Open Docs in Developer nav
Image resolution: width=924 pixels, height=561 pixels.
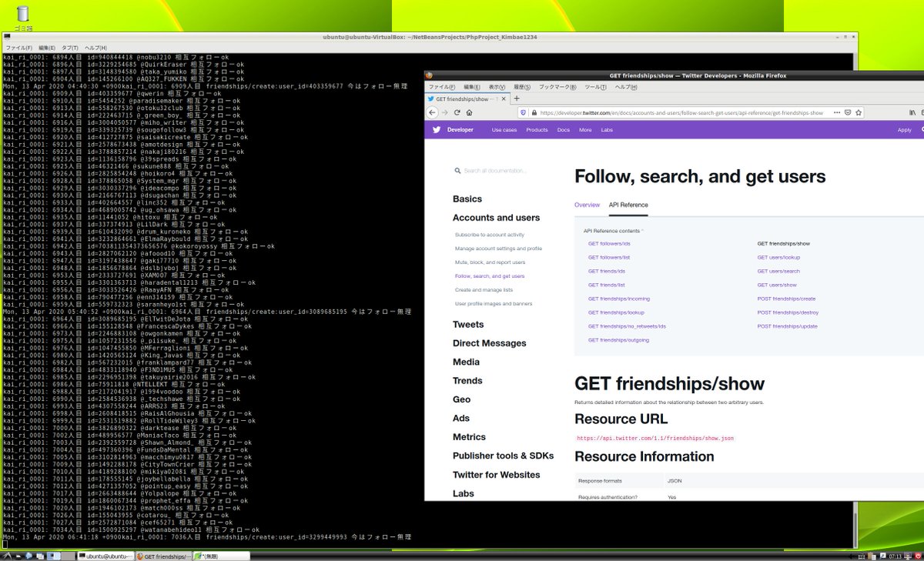(564, 130)
